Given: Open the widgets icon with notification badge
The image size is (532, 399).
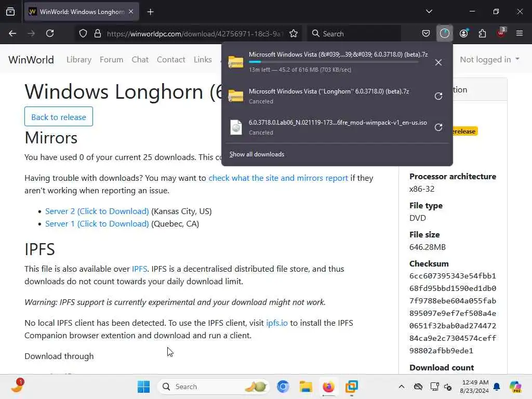Looking at the screenshot, I should pos(17,386).
